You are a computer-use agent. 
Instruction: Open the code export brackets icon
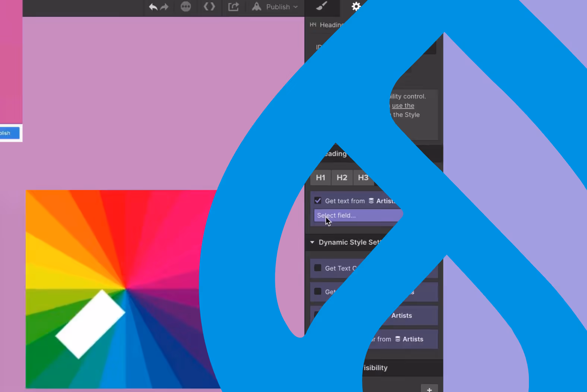tap(209, 7)
